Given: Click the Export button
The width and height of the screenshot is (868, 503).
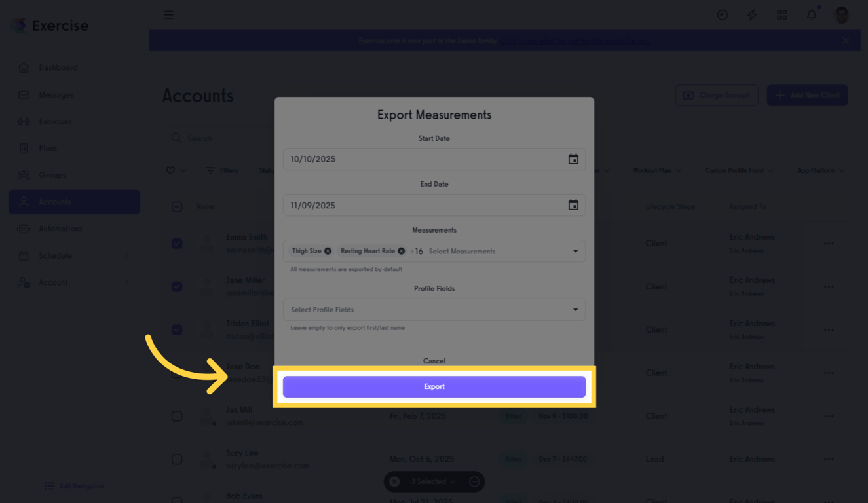Looking at the screenshot, I should (x=434, y=386).
